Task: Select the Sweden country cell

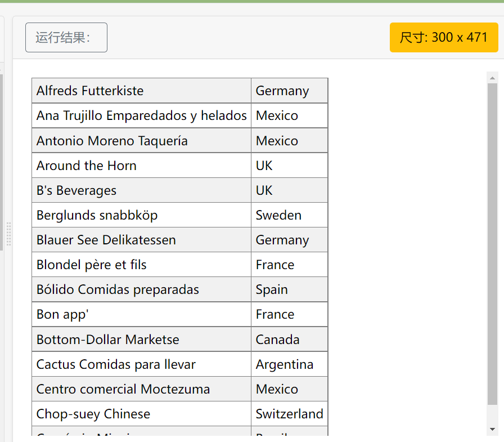Action: tap(289, 215)
